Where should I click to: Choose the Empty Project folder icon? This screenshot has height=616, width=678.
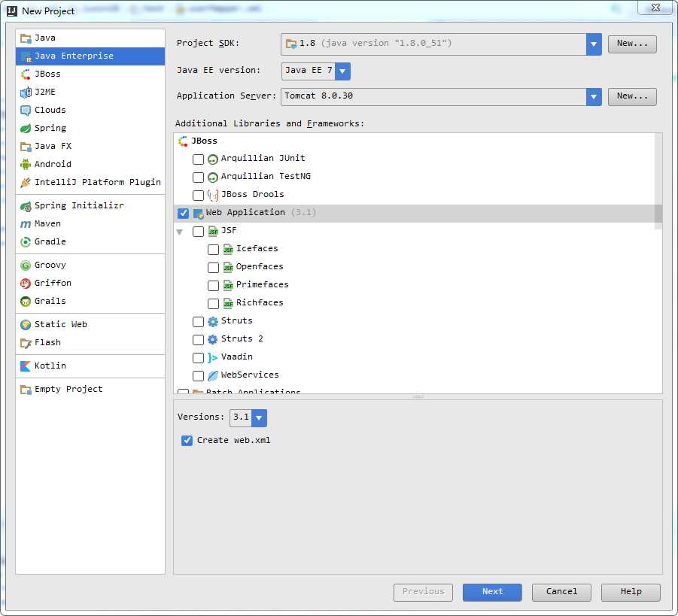pyautogui.click(x=26, y=390)
